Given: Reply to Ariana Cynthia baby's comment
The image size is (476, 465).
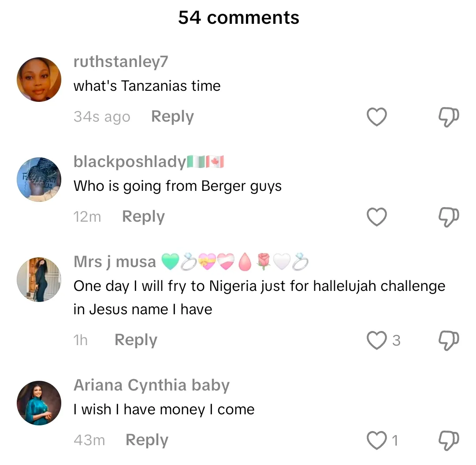Looking at the screenshot, I should [x=147, y=440].
